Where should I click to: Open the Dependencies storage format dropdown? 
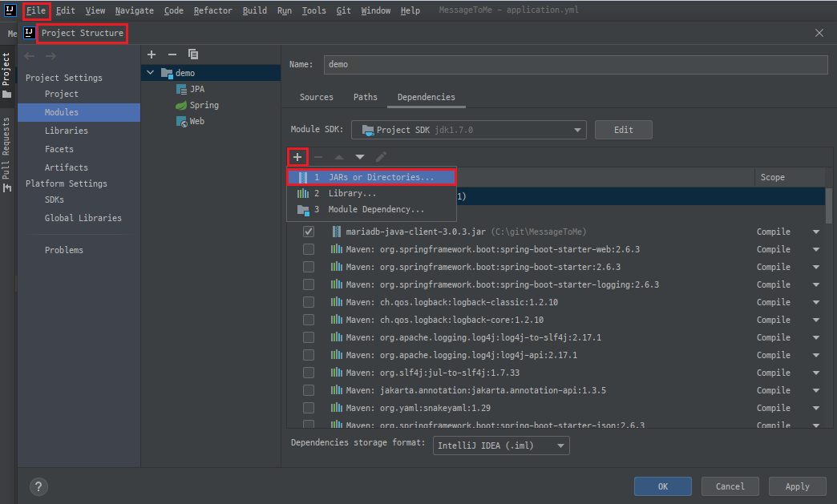coord(559,446)
